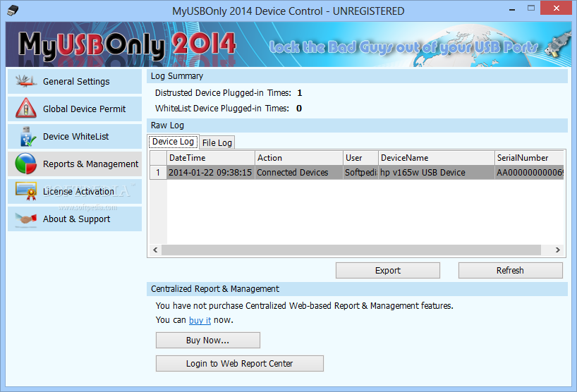
Task: Click the USB drive app icon in title bar
Action: [x=13, y=11]
